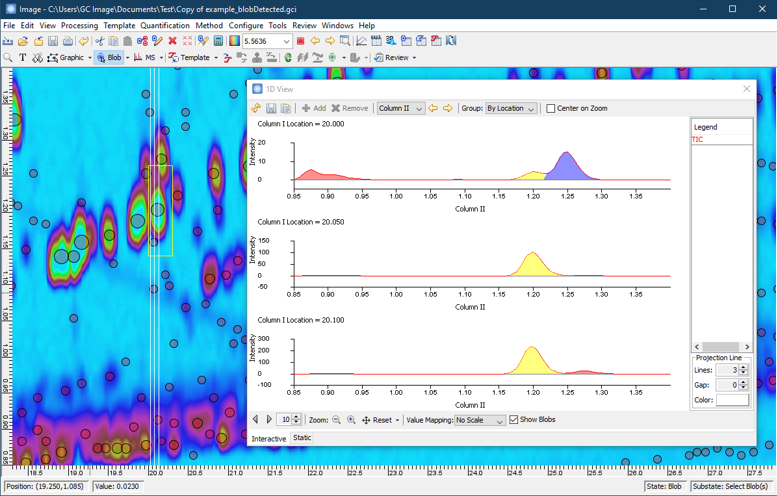777x496 pixels.
Task: Select the Blob tool in toolbar
Action: (x=108, y=58)
